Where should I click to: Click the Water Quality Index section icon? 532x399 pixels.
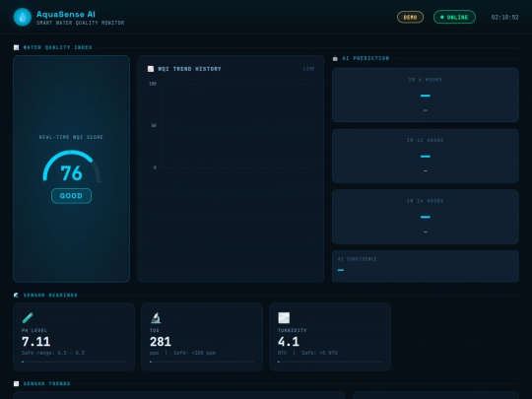(x=17, y=47)
